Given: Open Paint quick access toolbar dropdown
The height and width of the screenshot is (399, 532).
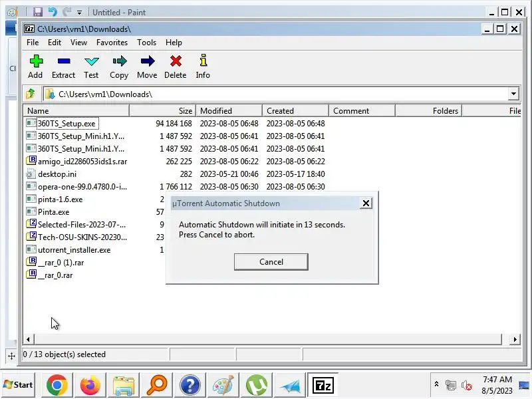Looking at the screenshot, I should click(x=79, y=13).
